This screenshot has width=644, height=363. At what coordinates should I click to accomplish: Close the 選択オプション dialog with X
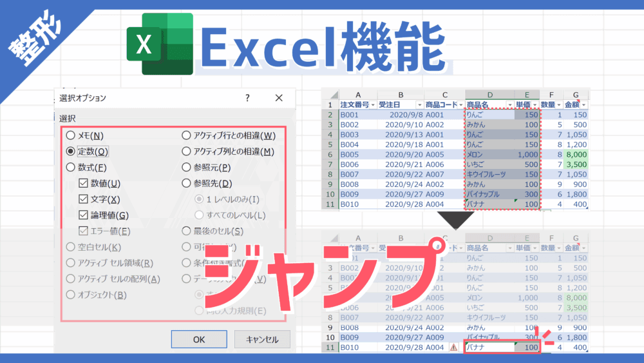(279, 98)
